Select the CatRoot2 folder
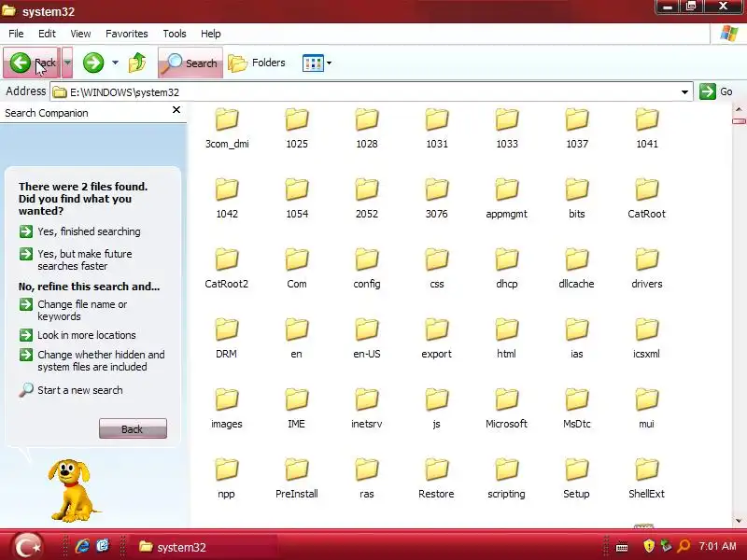Viewport: 747px width, 560px height. point(226,268)
